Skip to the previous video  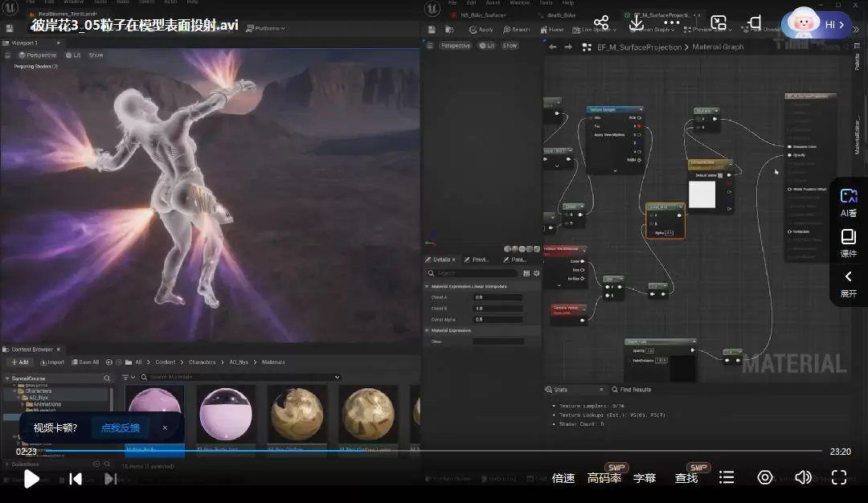(x=76, y=479)
